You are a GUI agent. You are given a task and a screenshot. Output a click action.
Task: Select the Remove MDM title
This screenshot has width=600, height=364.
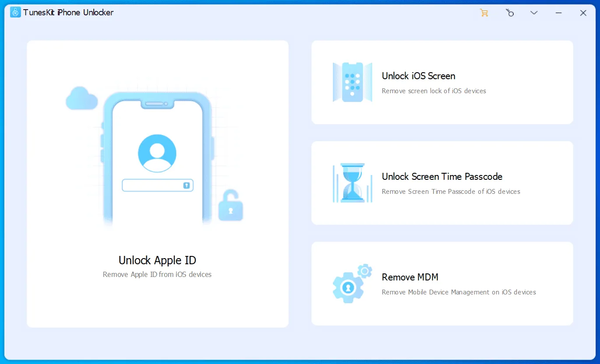410,277
